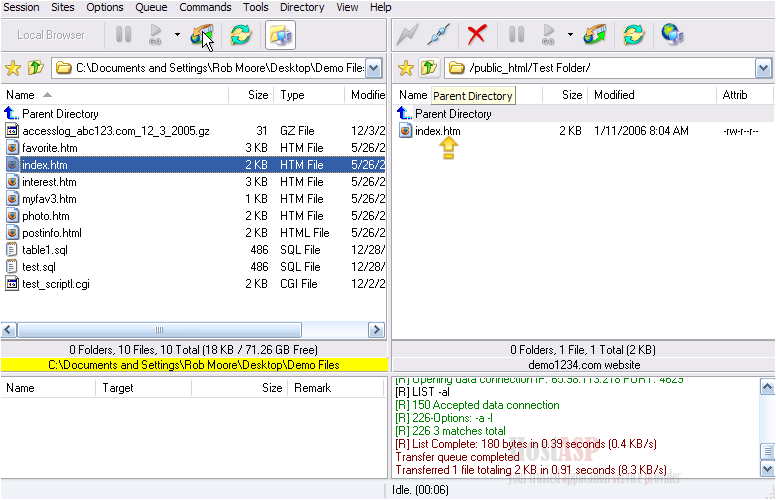Click remote pane globe icon
This screenshot has height=500, width=776.
[672, 35]
